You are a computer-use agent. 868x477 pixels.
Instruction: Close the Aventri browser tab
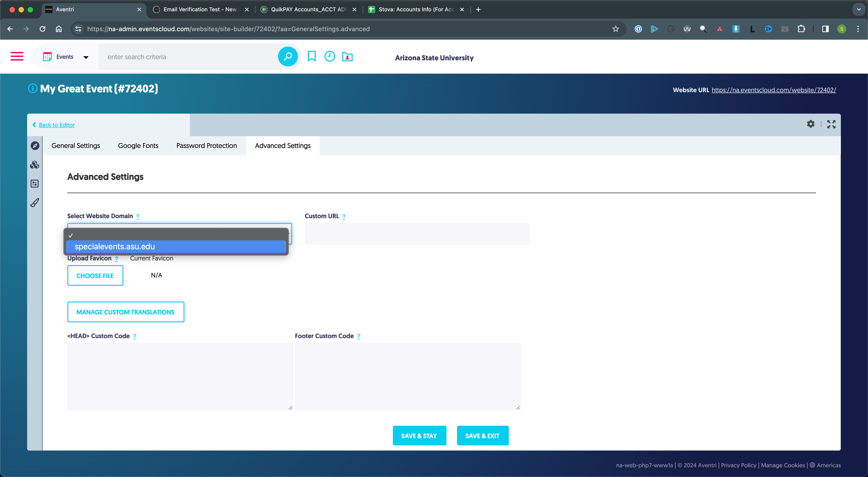pyautogui.click(x=139, y=9)
